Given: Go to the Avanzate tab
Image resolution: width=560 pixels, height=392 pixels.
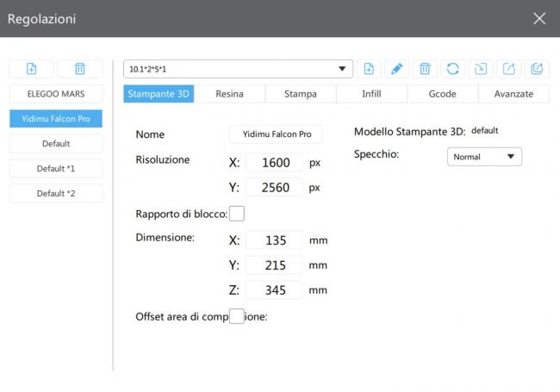Looking at the screenshot, I should (513, 94).
